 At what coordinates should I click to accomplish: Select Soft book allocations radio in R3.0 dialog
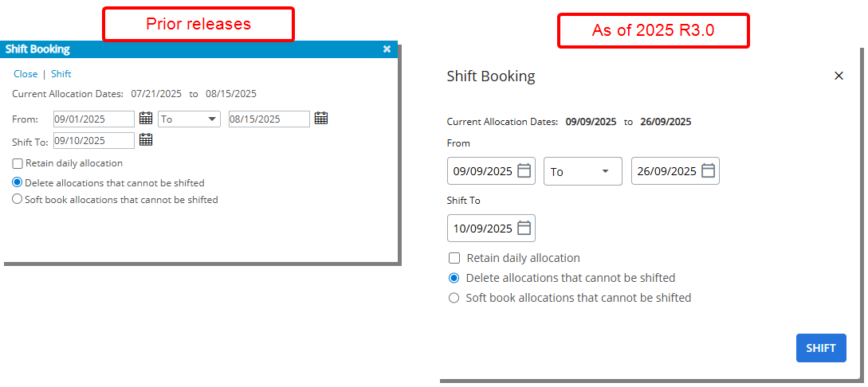tap(454, 298)
